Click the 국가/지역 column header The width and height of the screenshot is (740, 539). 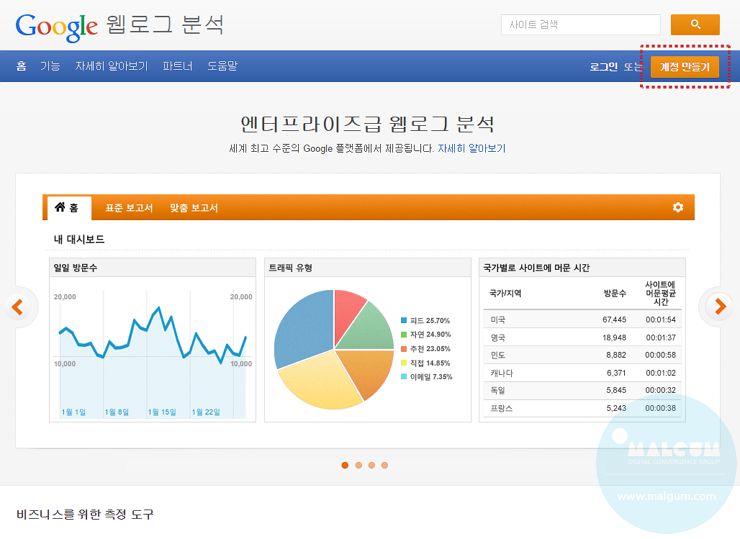point(505,294)
